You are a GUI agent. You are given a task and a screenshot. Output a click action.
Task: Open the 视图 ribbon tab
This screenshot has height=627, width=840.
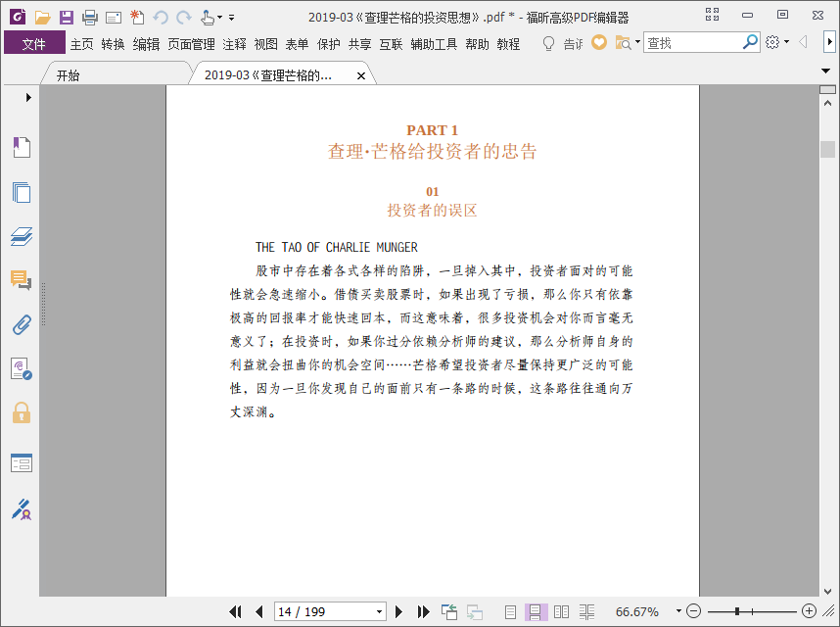265,44
